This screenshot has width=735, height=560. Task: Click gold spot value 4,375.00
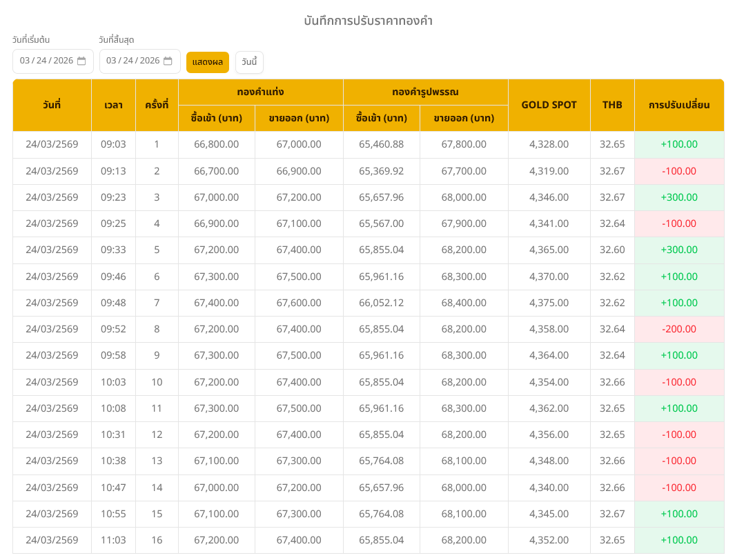click(x=549, y=303)
